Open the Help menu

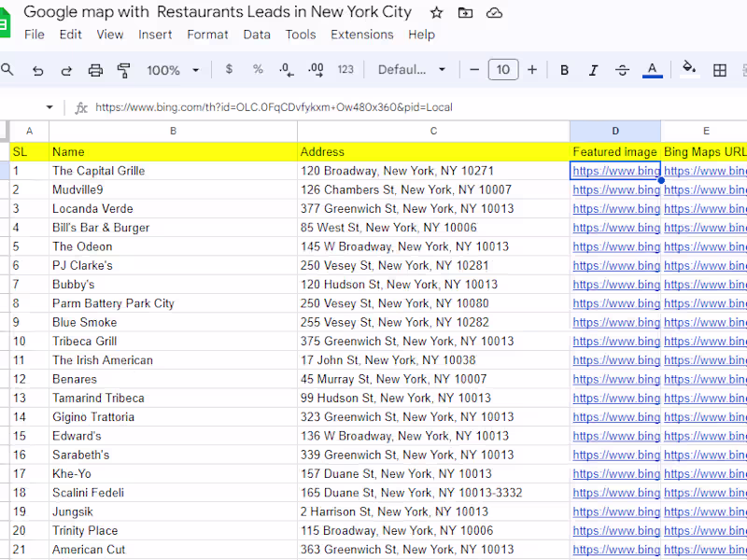click(422, 35)
